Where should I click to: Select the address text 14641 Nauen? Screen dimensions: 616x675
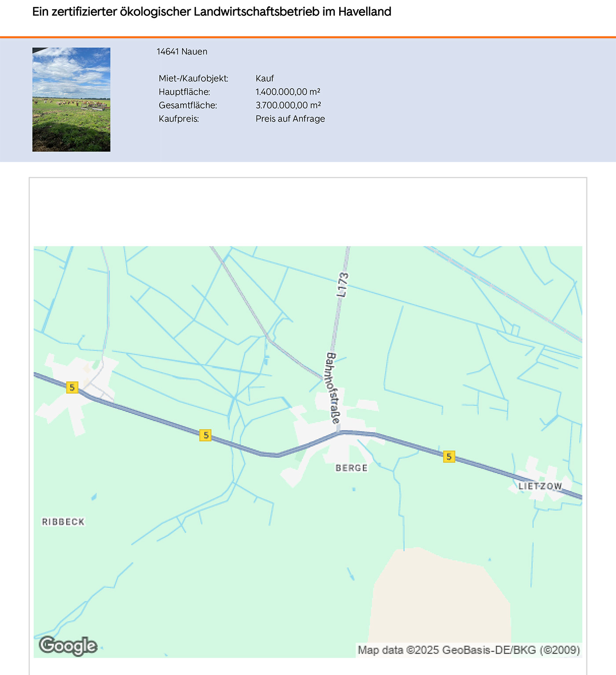(x=182, y=52)
